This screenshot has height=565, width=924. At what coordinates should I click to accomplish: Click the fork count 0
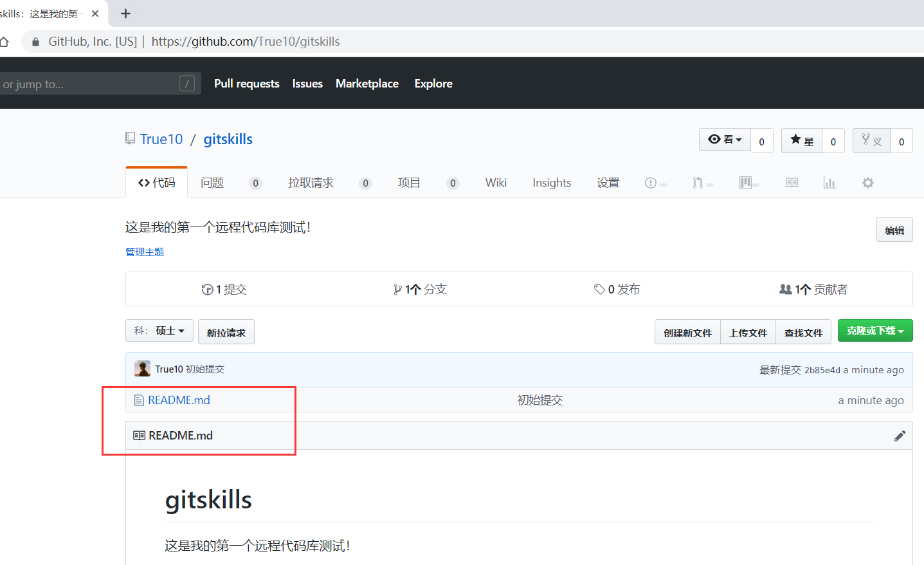[x=901, y=141]
